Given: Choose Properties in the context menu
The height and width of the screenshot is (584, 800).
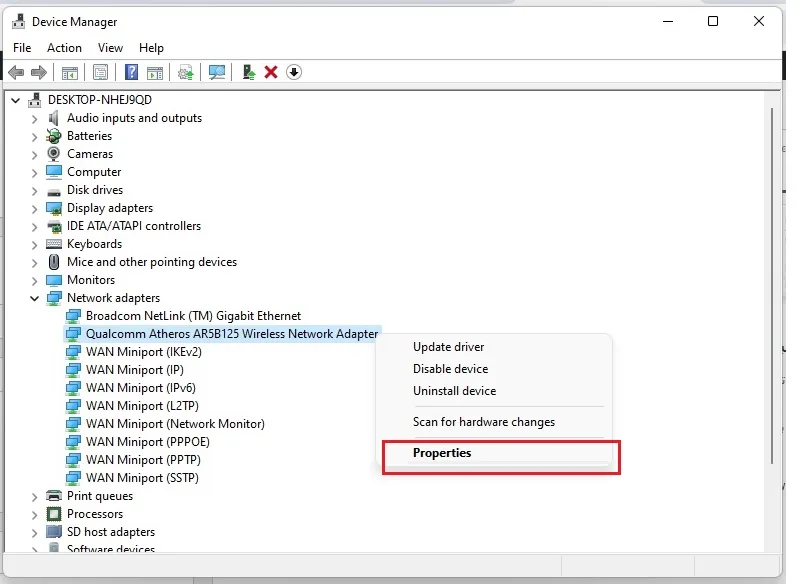Looking at the screenshot, I should (x=442, y=453).
